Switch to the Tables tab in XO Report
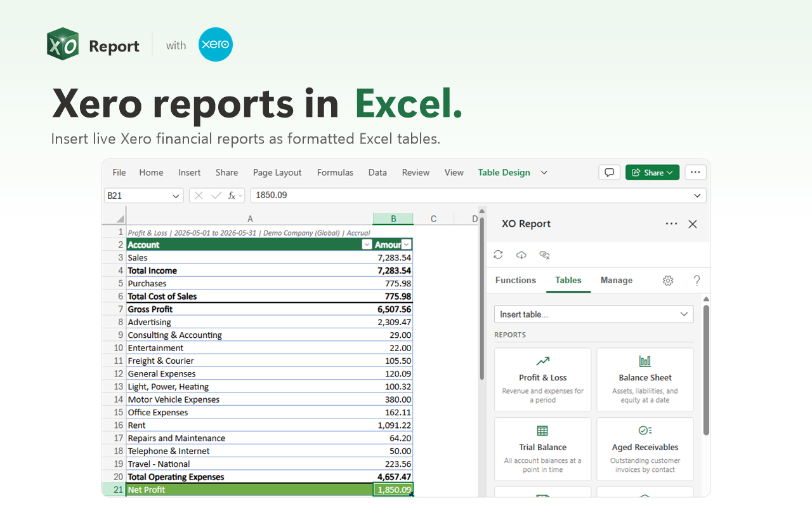812x508 pixels. [568, 280]
